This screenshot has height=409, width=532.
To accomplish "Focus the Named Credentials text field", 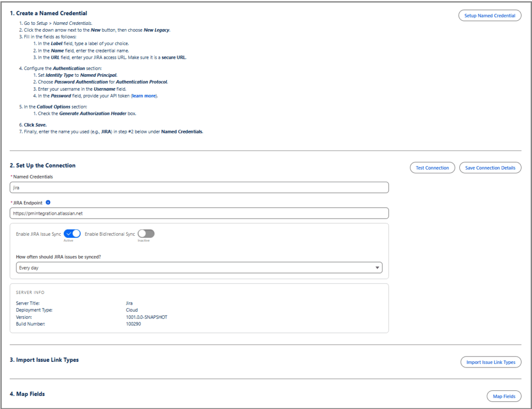I will click(x=199, y=187).
